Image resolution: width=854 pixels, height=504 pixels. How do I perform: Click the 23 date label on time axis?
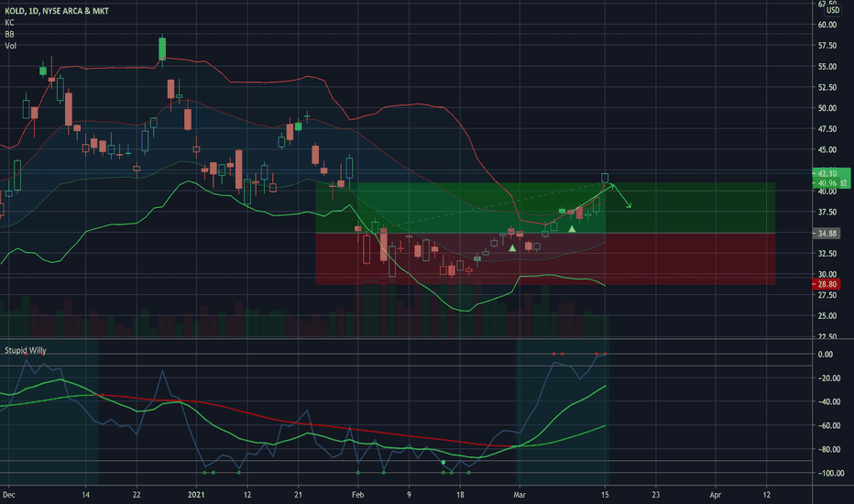coord(656,495)
